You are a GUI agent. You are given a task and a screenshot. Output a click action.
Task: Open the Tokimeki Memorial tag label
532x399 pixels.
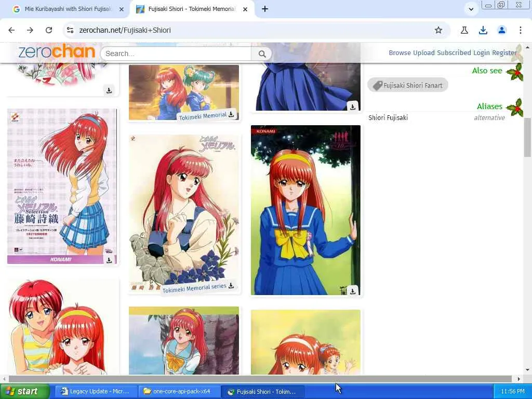(x=203, y=116)
